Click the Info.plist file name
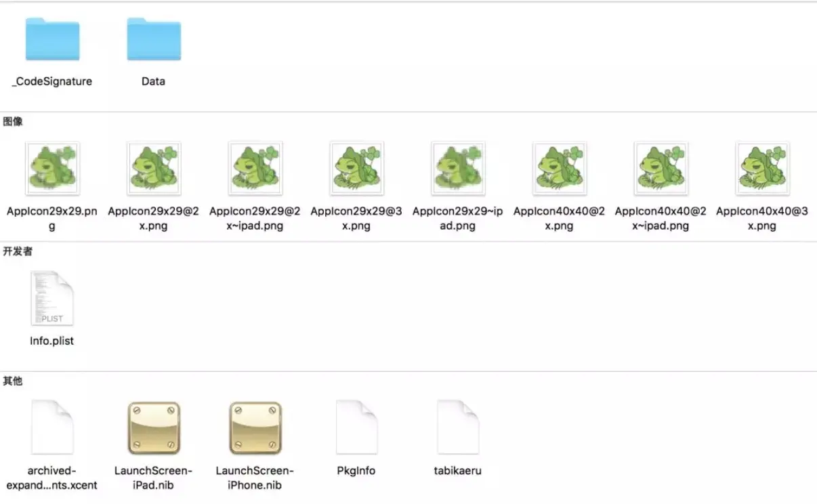 pyautogui.click(x=52, y=341)
